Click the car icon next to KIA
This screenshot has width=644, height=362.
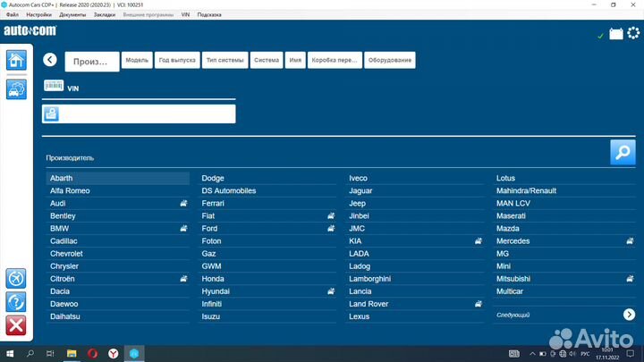click(479, 241)
